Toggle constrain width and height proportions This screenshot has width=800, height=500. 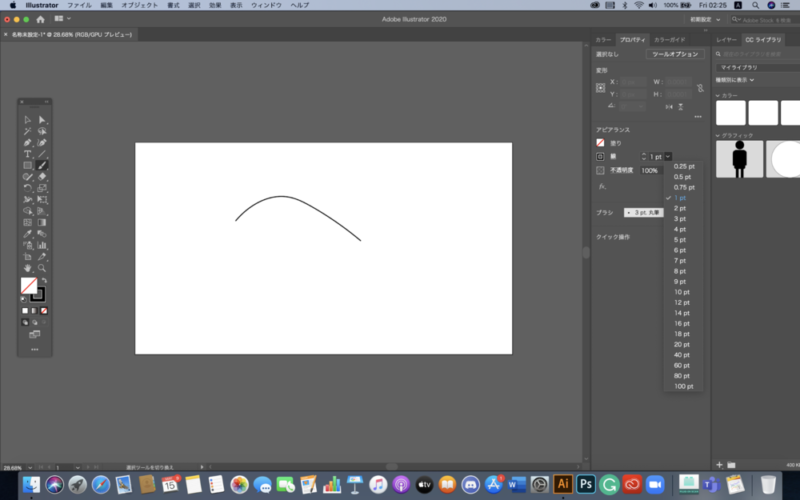[700, 88]
